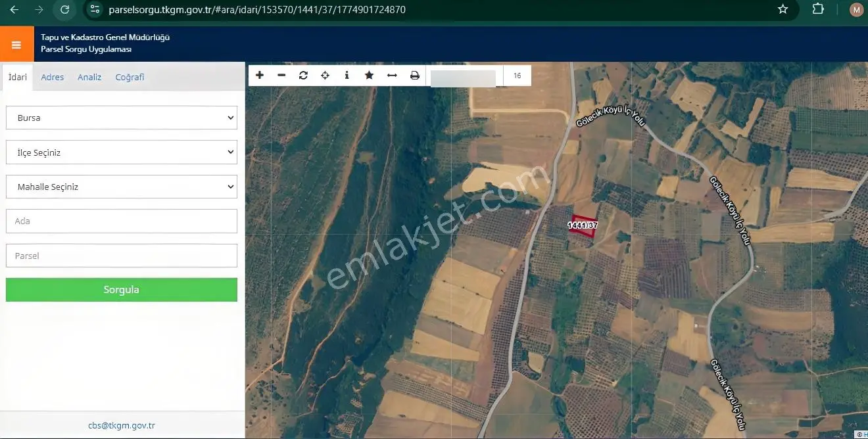Switch to the Adres tab
The image size is (868, 439).
pos(53,77)
